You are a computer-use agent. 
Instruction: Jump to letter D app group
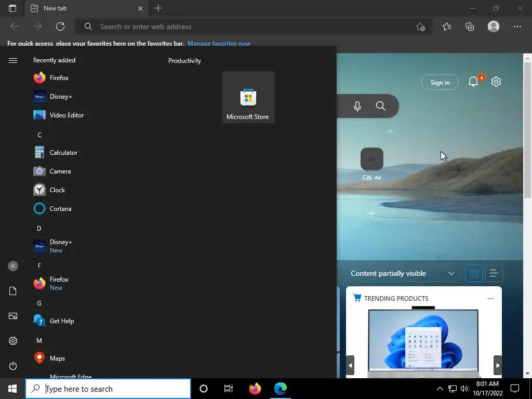coord(39,229)
